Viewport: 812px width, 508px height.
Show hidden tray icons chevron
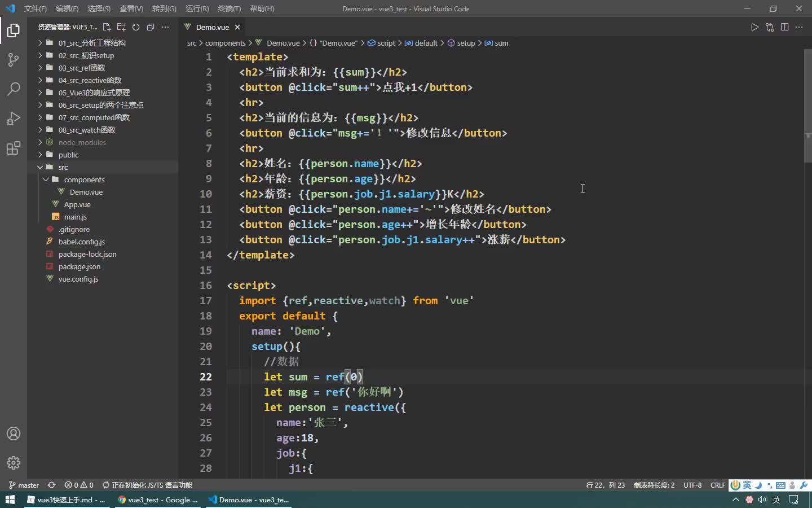(x=735, y=500)
